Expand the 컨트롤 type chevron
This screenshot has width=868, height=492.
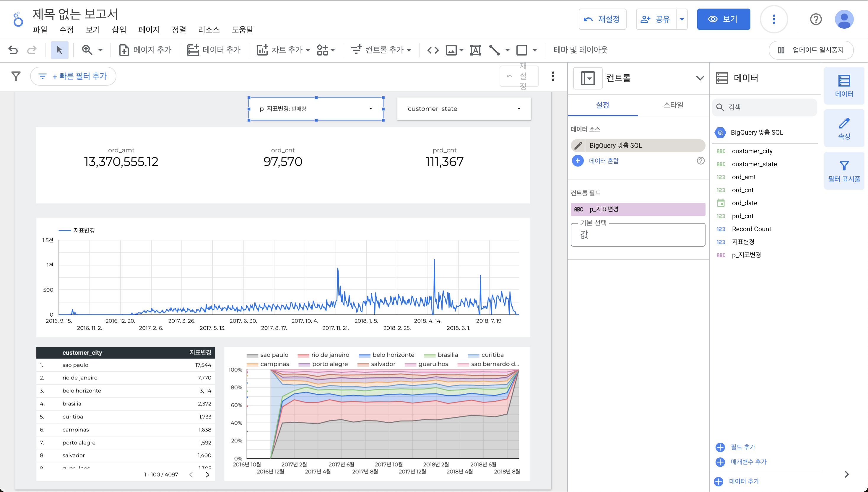pos(700,78)
